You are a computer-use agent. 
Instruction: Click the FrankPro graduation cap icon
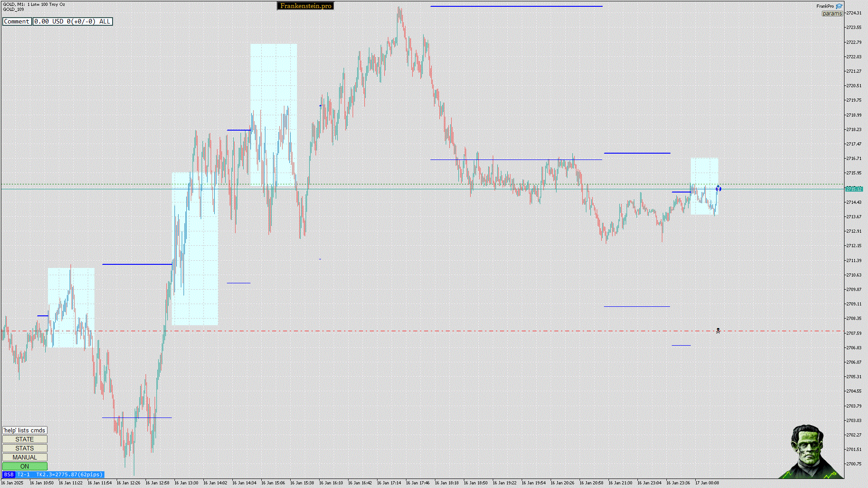[839, 6]
